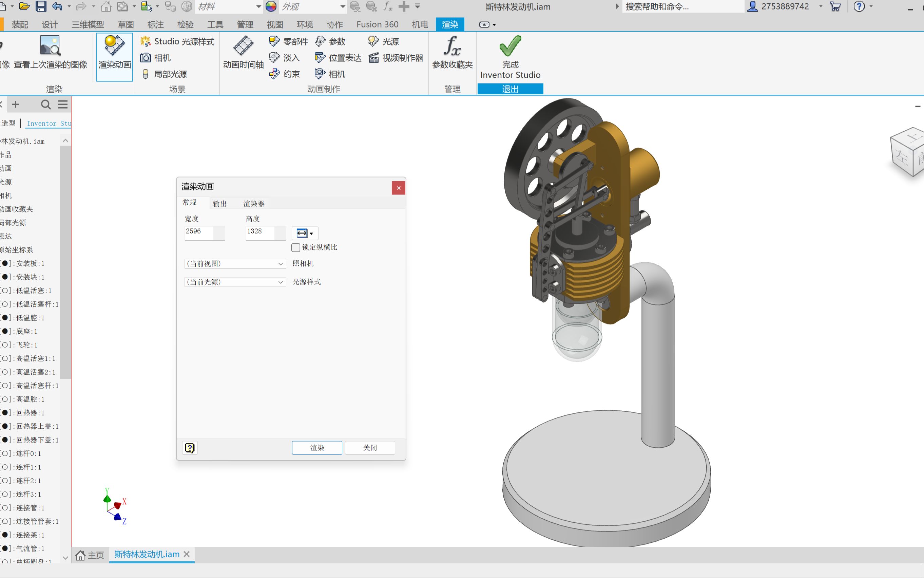Click the help icon in render dialog
Viewport: 924px width, 578px height.
190,448
